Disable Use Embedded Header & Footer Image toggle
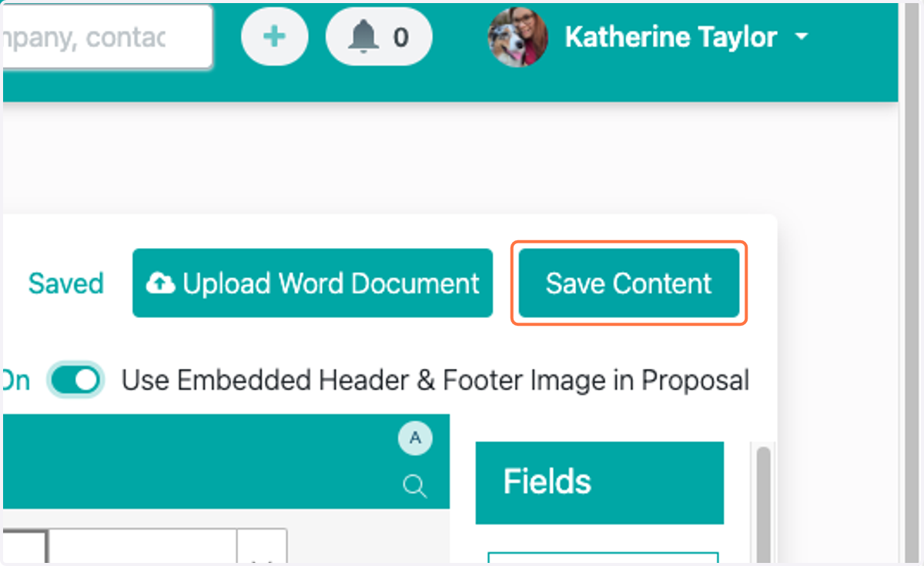Viewport: 924px width, 566px height. [x=75, y=380]
